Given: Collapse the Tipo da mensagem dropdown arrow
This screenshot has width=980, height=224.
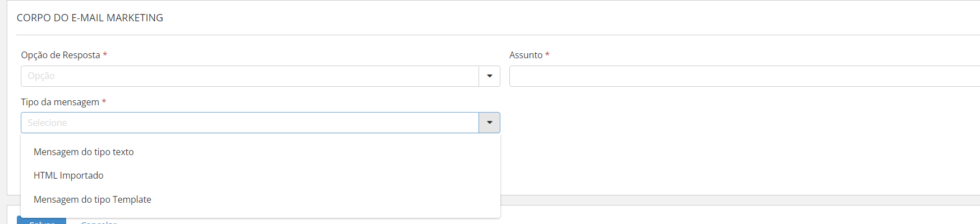Looking at the screenshot, I should coord(489,123).
